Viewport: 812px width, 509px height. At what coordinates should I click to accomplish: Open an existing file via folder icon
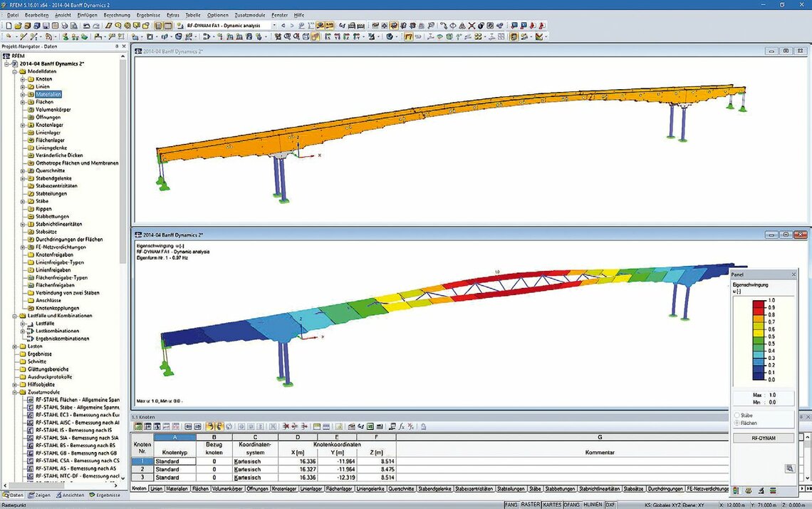18,26
